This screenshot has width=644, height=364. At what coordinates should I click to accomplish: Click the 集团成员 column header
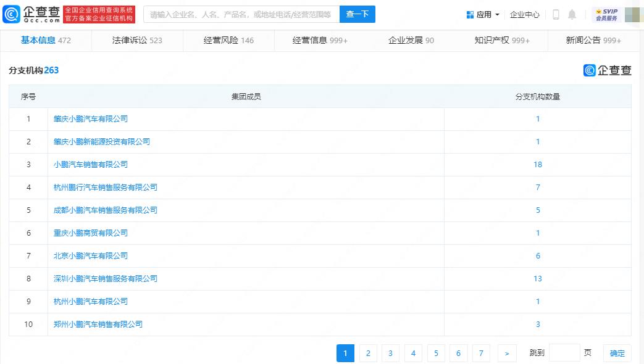(246, 97)
